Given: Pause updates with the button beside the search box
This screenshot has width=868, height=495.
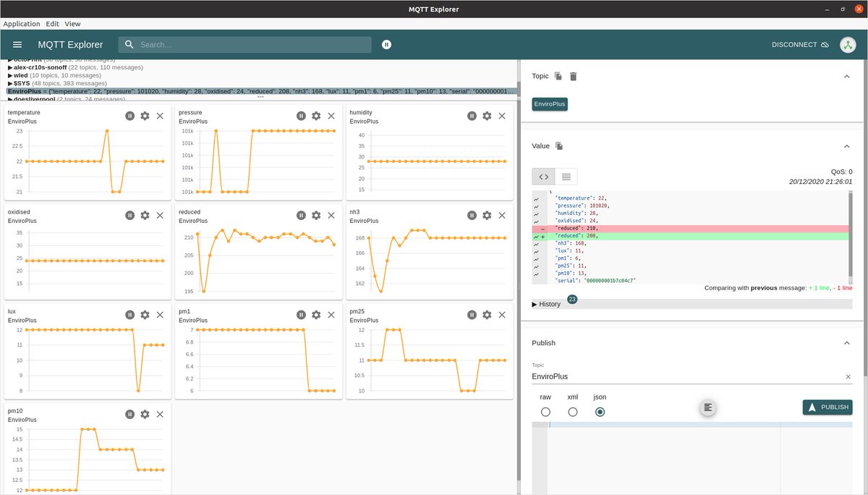Looking at the screenshot, I should coord(387,45).
